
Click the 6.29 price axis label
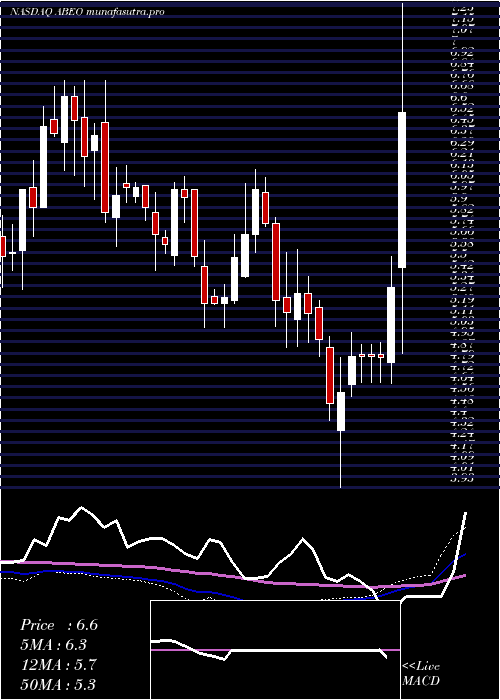462,143
